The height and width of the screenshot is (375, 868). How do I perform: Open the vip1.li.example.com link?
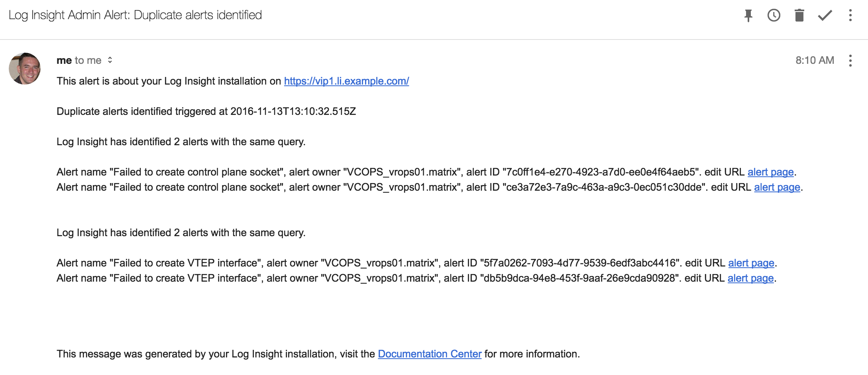346,81
